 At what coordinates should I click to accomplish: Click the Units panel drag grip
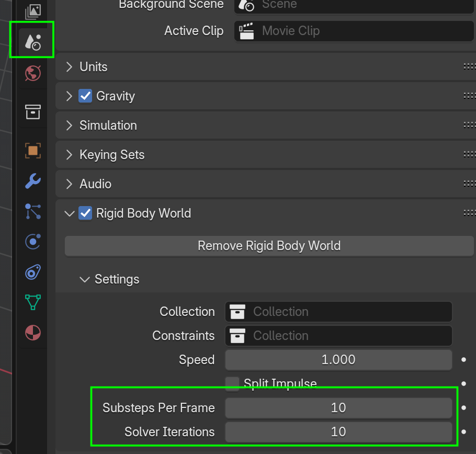click(470, 66)
